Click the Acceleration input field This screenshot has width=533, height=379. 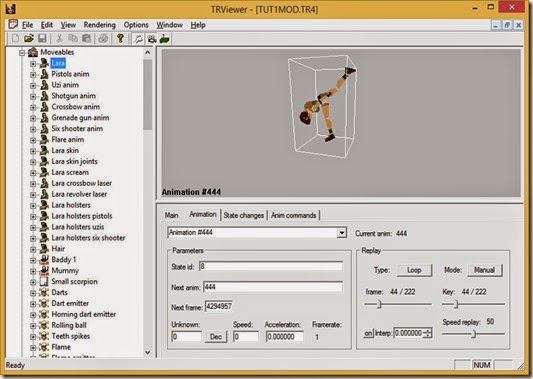click(x=285, y=337)
